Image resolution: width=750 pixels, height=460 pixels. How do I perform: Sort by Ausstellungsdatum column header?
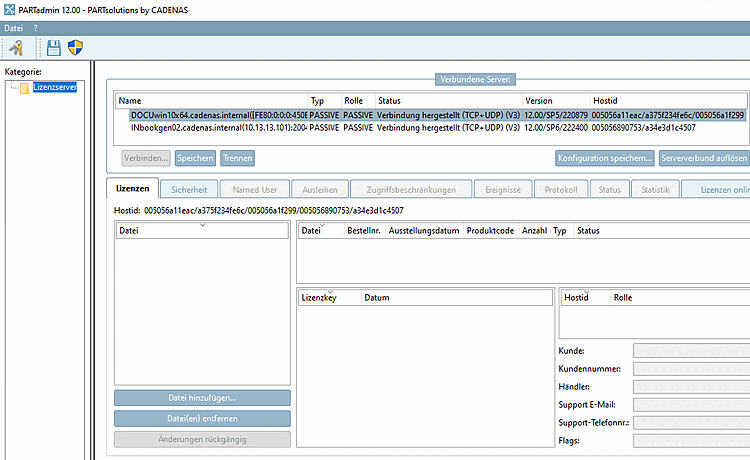424,230
